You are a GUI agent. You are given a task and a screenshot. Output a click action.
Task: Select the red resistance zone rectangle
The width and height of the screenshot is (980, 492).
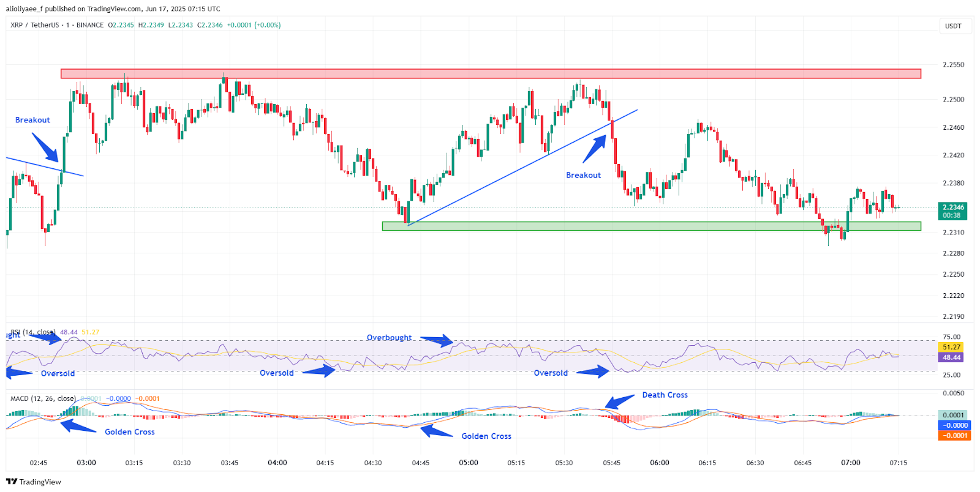click(x=491, y=73)
